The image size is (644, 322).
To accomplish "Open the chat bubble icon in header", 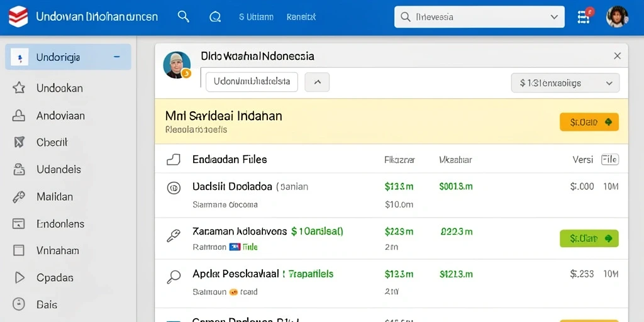I will coord(215,17).
